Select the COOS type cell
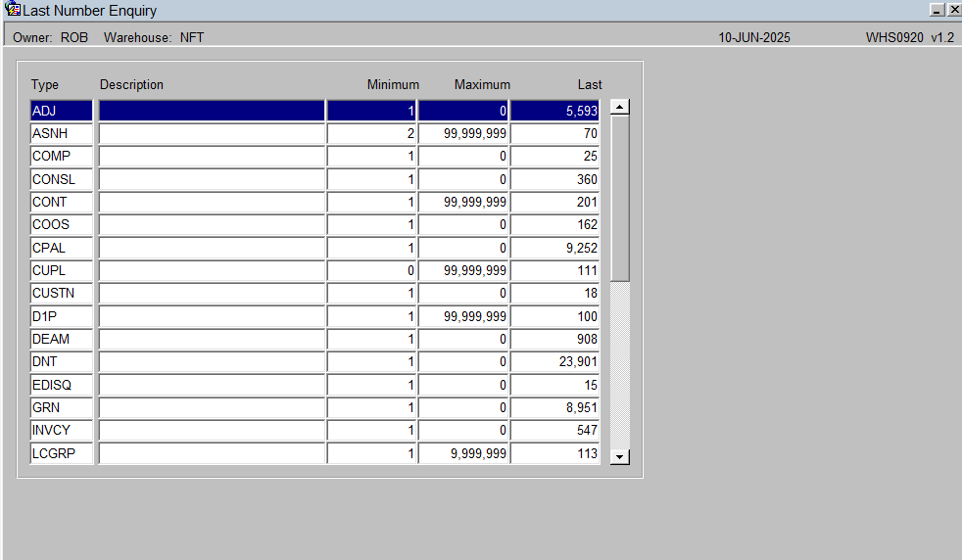The width and height of the screenshot is (962, 560). [62, 225]
